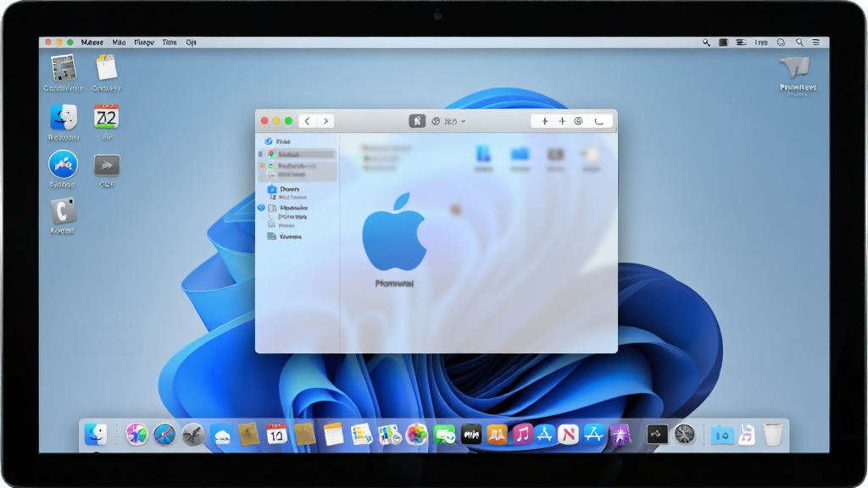Click the black square menu bar status icon
Image resolution: width=868 pixels, height=488 pixels.
click(x=723, y=42)
